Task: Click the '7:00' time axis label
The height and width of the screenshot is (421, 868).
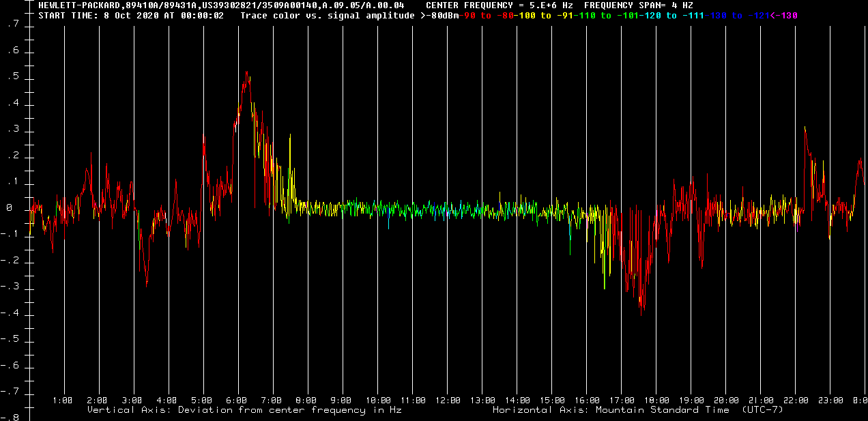Action: [272, 401]
